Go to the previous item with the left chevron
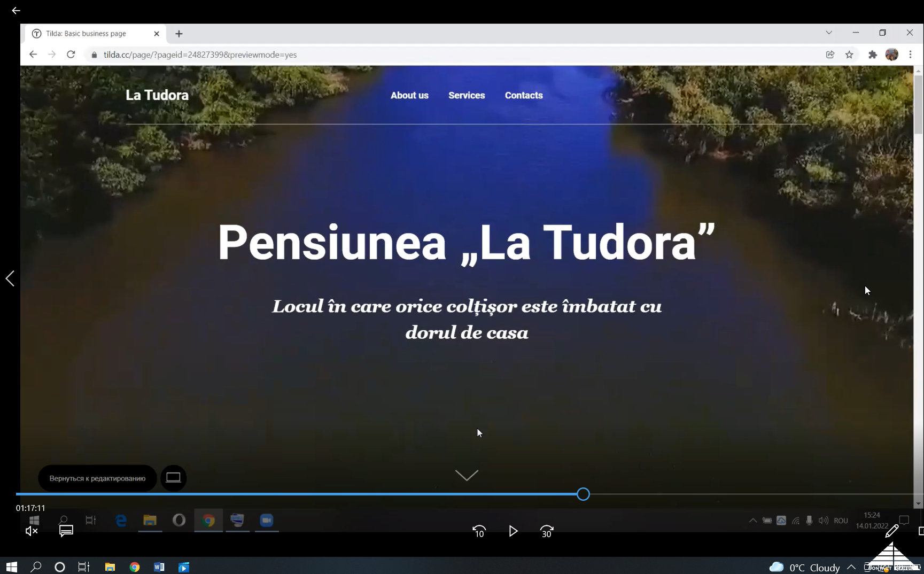This screenshot has width=924, height=574. [10, 278]
